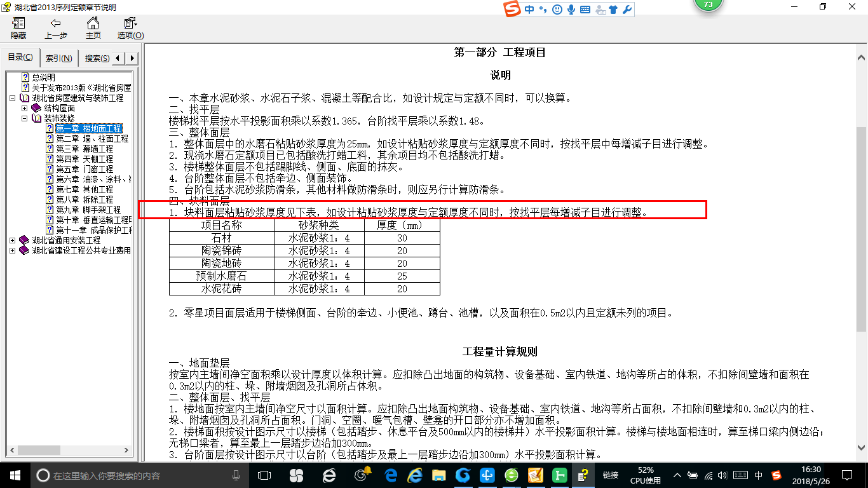This screenshot has height=488, width=868.
Task: Click the 湖北省通用安装工程 book icon
Action: 24,240
